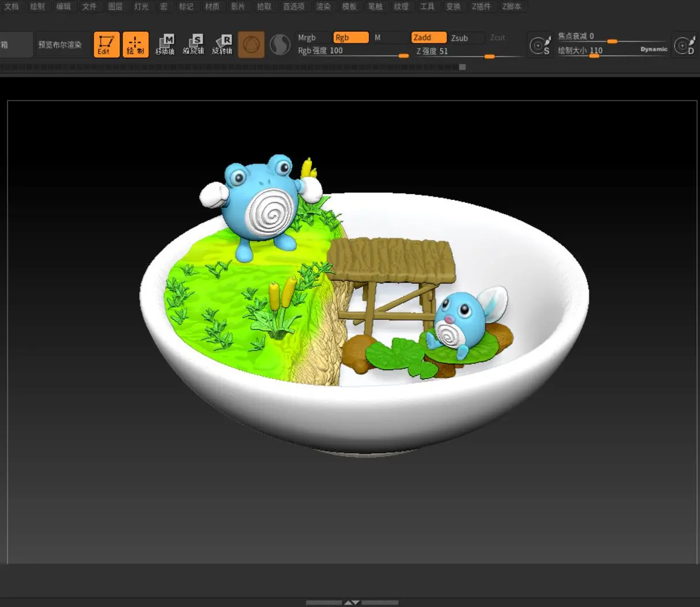Viewport: 700px width, 607px height.
Task: Toggle the Zsub mode
Action: (466, 38)
